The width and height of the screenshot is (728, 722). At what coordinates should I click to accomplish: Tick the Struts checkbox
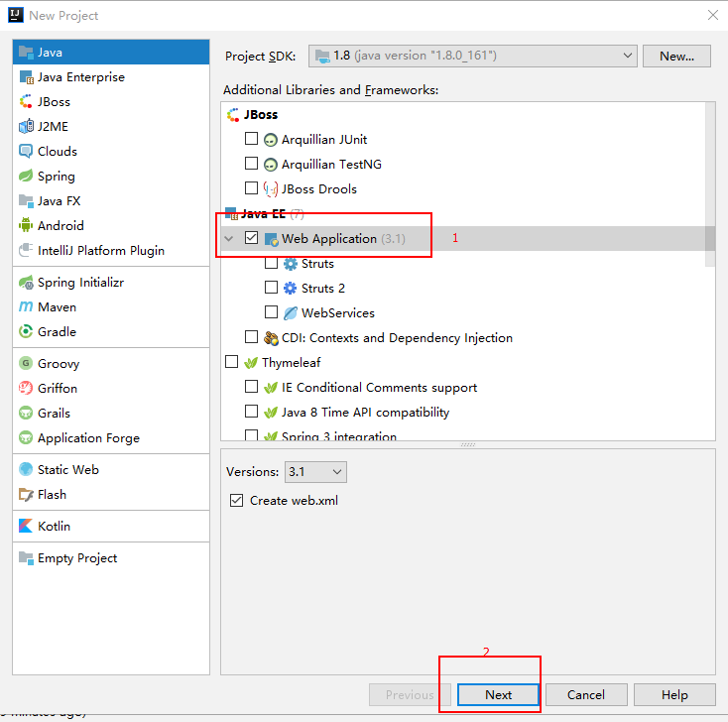(x=271, y=263)
